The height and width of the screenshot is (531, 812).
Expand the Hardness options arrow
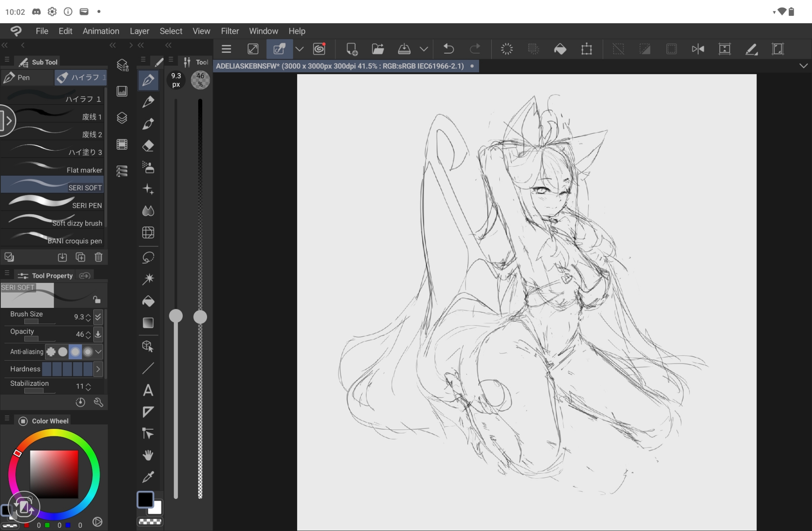[98, 369]
